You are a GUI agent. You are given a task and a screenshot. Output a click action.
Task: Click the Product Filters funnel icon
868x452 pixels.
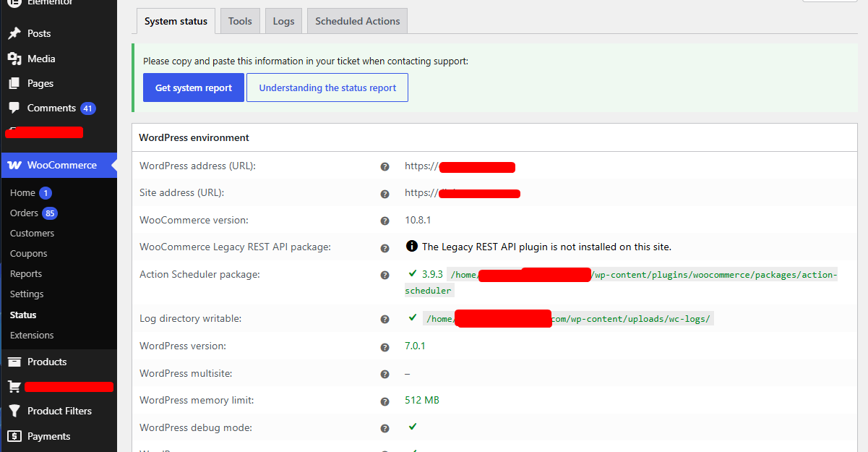(x=14, y=411)
